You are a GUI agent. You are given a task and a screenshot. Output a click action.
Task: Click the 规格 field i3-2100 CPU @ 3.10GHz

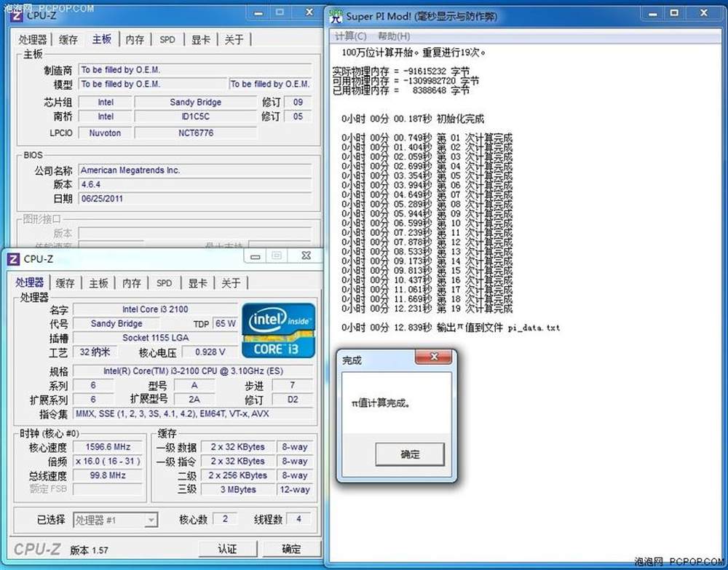(193, 371)
